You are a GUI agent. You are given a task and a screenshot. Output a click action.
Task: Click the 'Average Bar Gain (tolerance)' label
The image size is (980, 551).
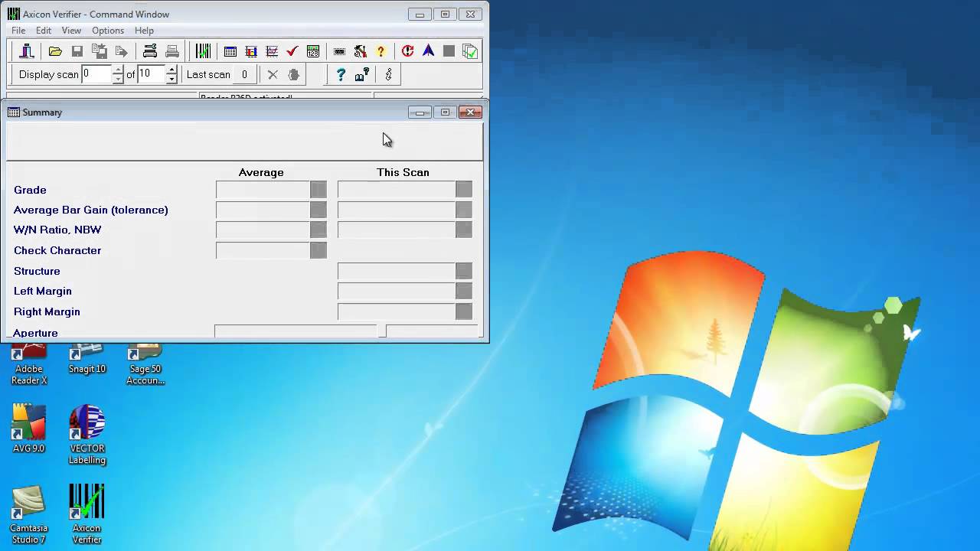point(91,210)
